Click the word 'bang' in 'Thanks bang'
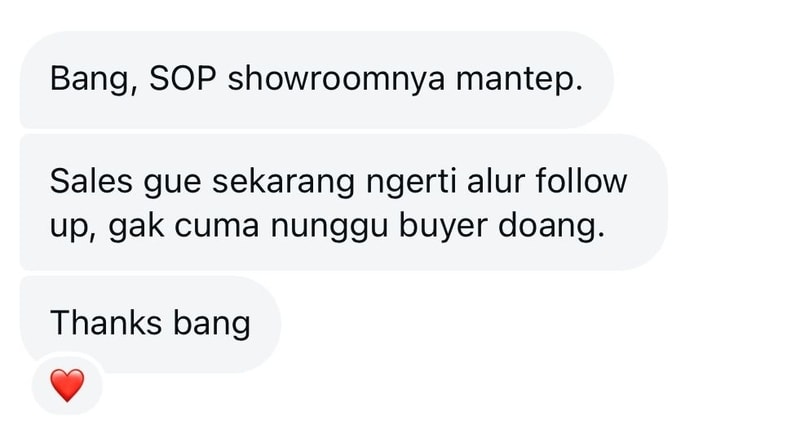The height and width of the screenshot is (429, 800). pyautogui.click(x=212, y=324)
